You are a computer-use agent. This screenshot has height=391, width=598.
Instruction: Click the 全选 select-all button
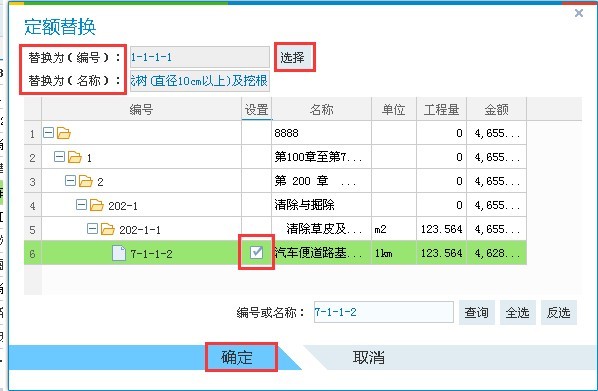pyautogui.click(x=518, y=312)
